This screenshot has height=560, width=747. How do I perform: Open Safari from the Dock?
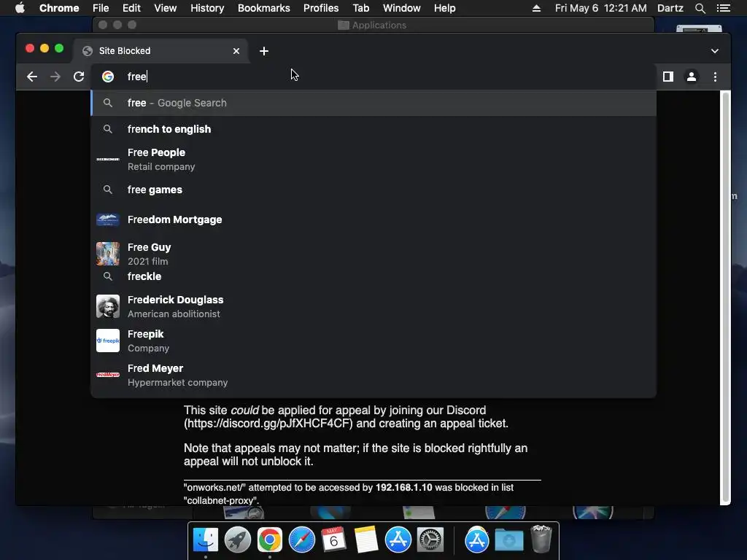pyautogui.click(x=301, y=540)
